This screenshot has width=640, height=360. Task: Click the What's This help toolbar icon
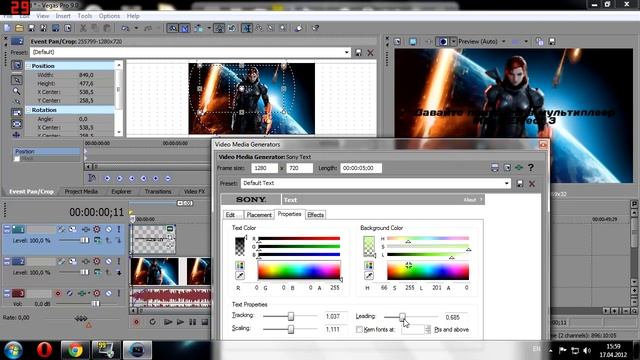pos(315,28)
